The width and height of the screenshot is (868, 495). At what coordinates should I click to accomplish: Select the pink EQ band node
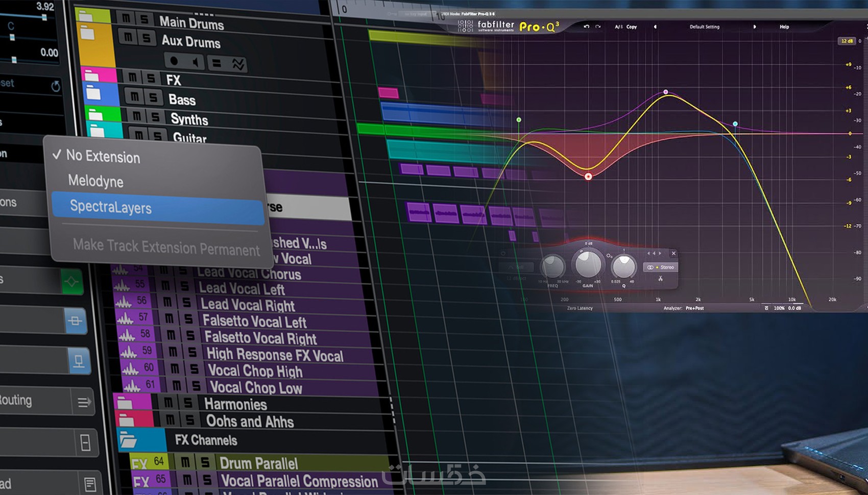(x=666, y=92)
